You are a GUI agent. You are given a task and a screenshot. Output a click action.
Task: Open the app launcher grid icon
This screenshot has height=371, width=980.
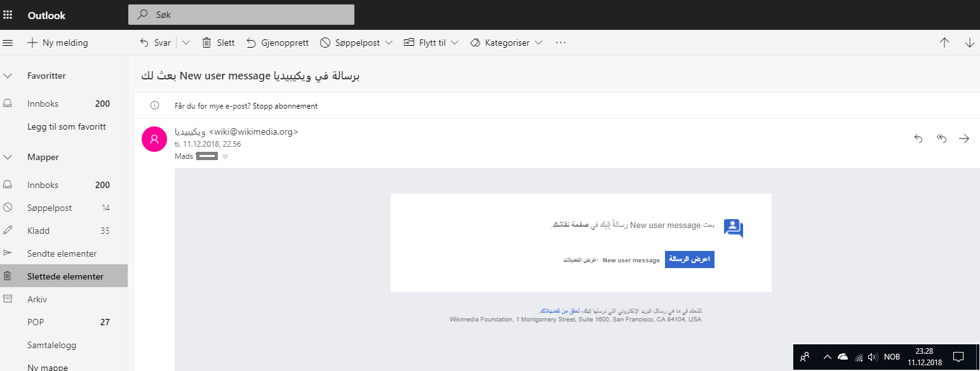tap(8, 15)
